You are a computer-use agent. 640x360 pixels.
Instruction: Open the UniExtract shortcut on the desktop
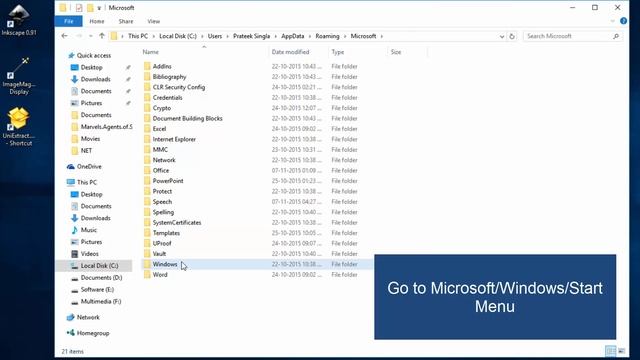point(19,127)
